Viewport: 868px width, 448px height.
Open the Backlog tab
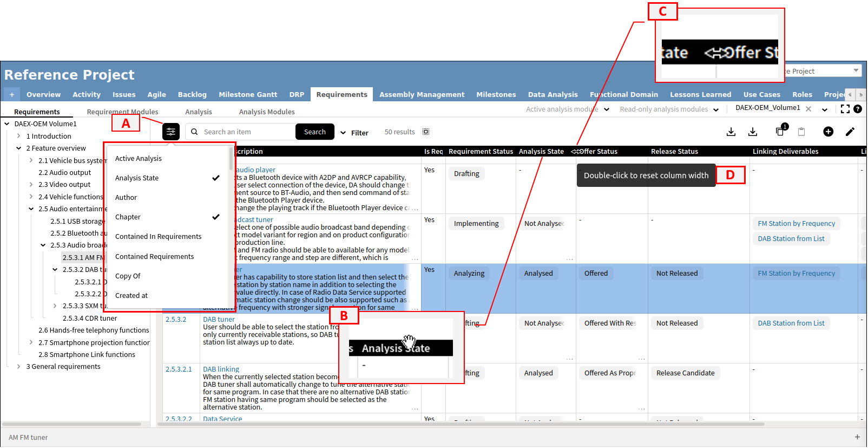pyautogui.click(x=192, y=94)
